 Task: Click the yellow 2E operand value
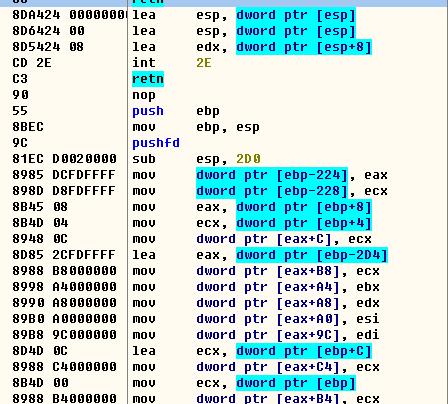click(204, 63)
